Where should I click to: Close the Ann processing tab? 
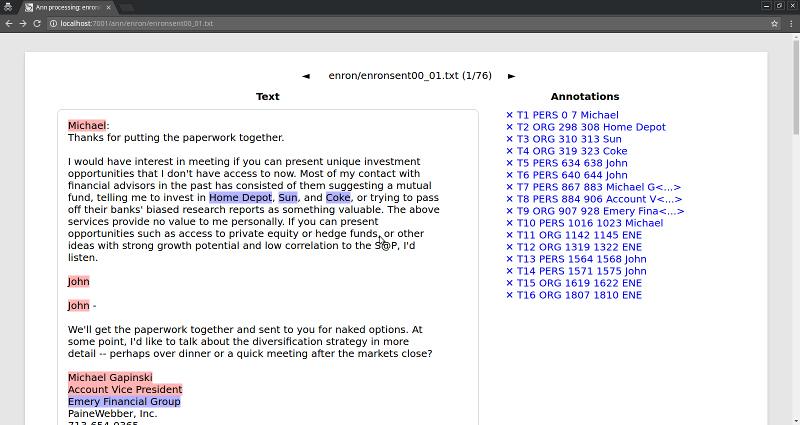coord(108,8)
